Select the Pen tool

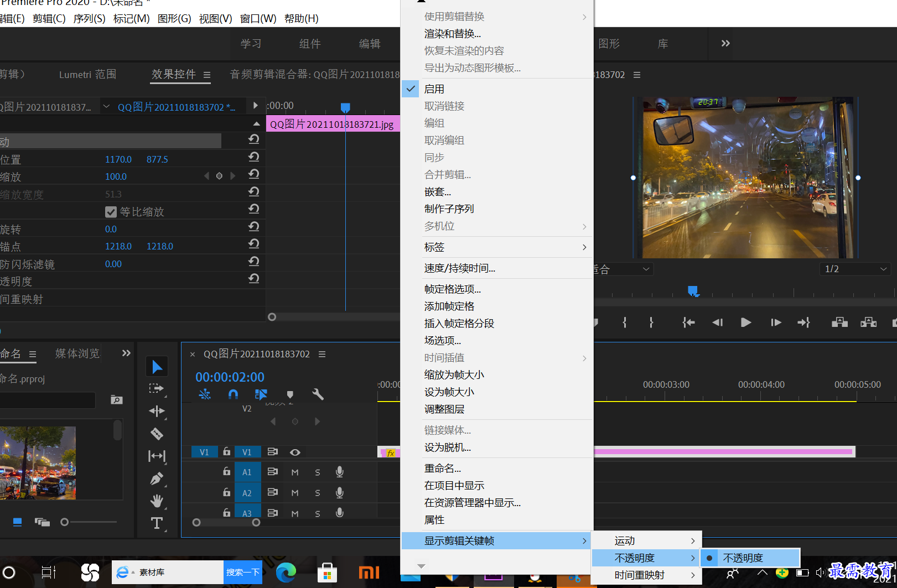pyautogui.click(x=157, y=478)
